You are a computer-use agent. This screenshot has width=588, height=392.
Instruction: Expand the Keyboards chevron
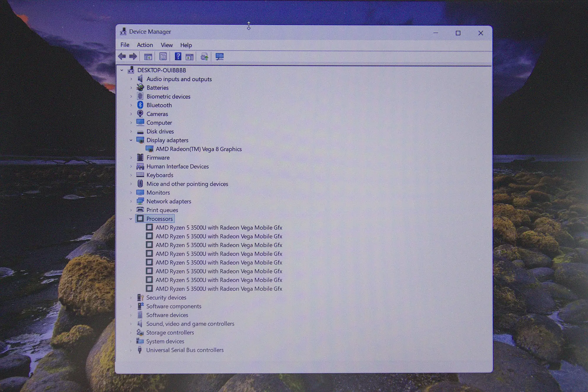click(x=131, y=175)
